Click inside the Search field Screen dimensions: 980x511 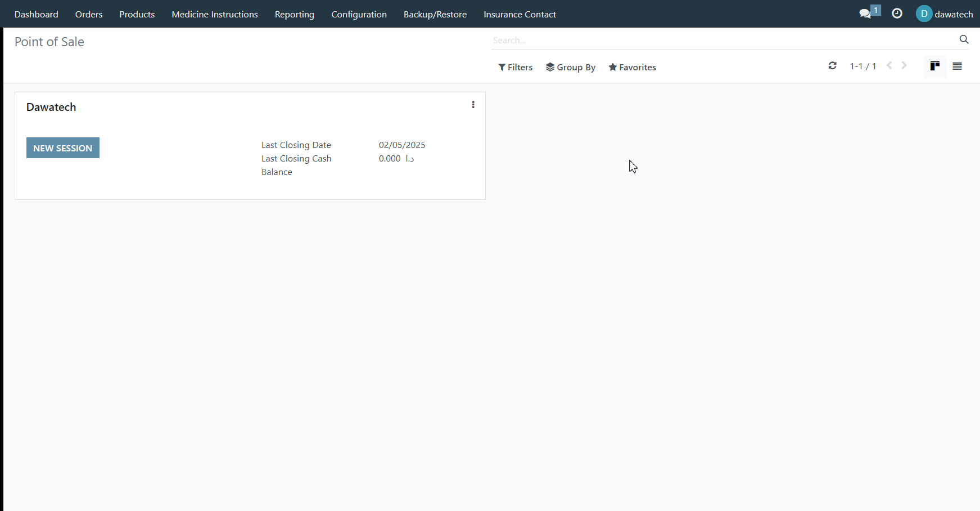722,40
